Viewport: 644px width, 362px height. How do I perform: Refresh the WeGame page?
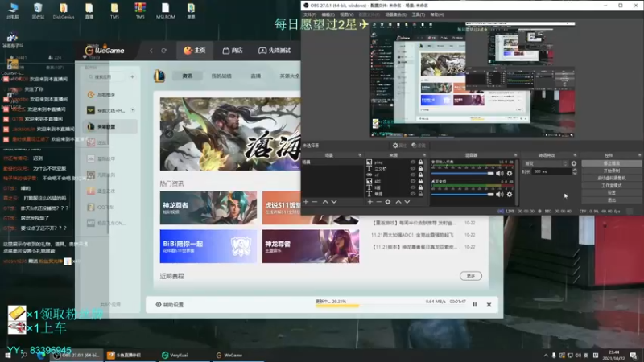[164, 51]
